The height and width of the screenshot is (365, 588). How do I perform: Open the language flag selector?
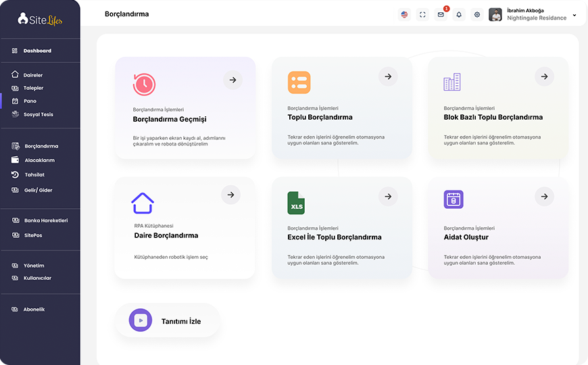coord(404,15)
